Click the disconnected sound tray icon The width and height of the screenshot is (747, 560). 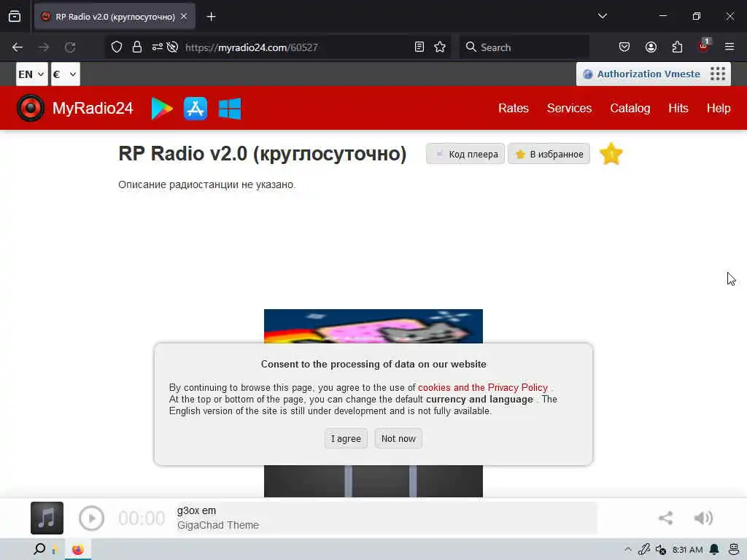pos(660,550)
